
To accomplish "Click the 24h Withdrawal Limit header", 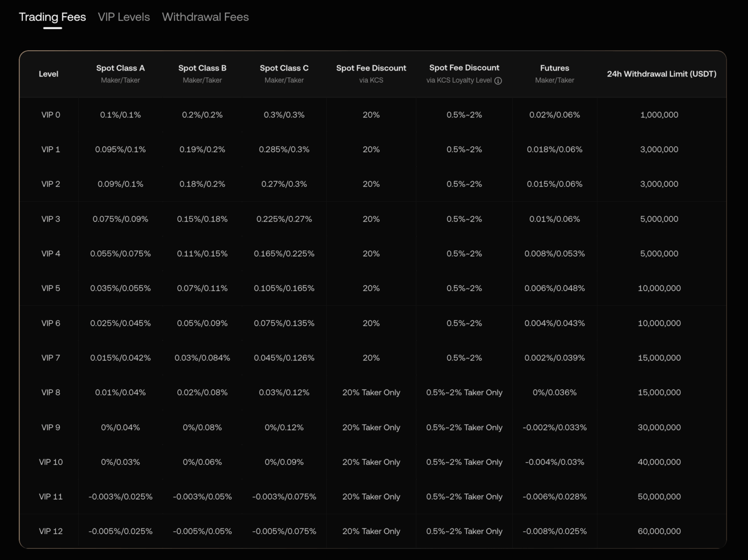I will point(661,74).
